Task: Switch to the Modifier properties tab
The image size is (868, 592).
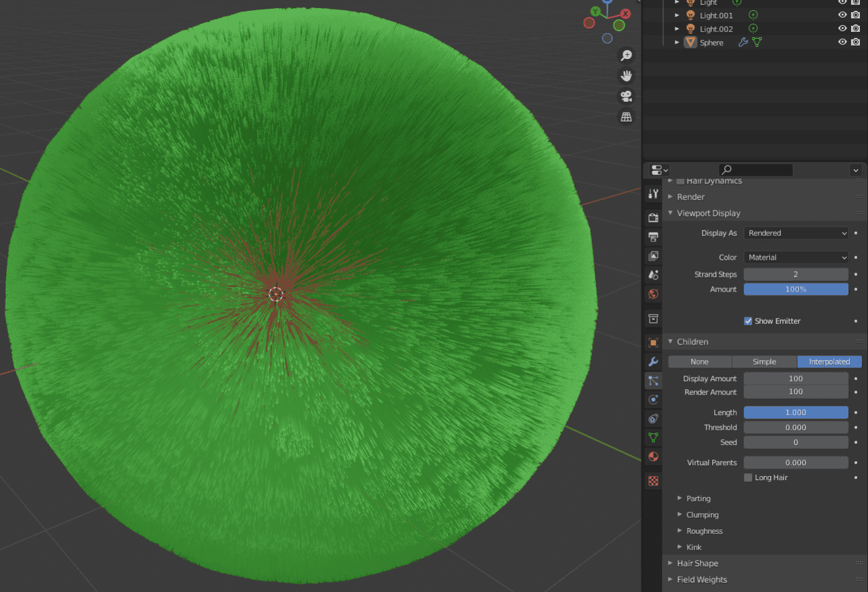Action: [x=652, y=361]
